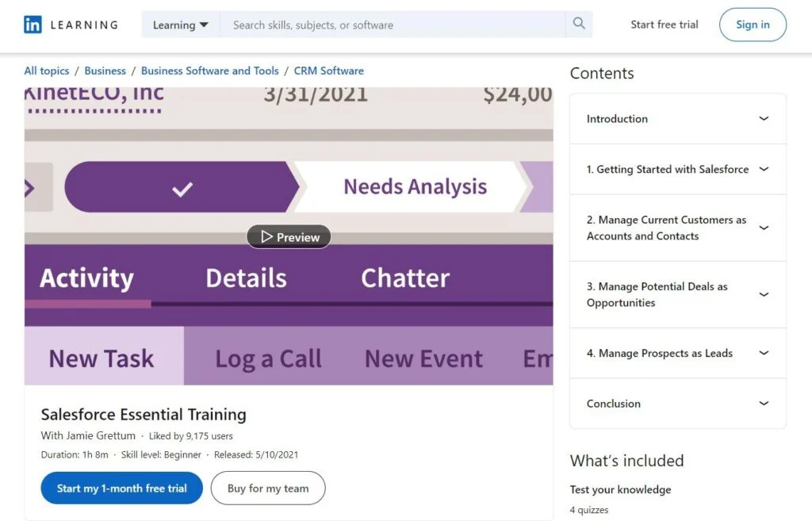Expand the Conclusion section chevron
This screenshot has height=521, width=812.
coord(764,403)
